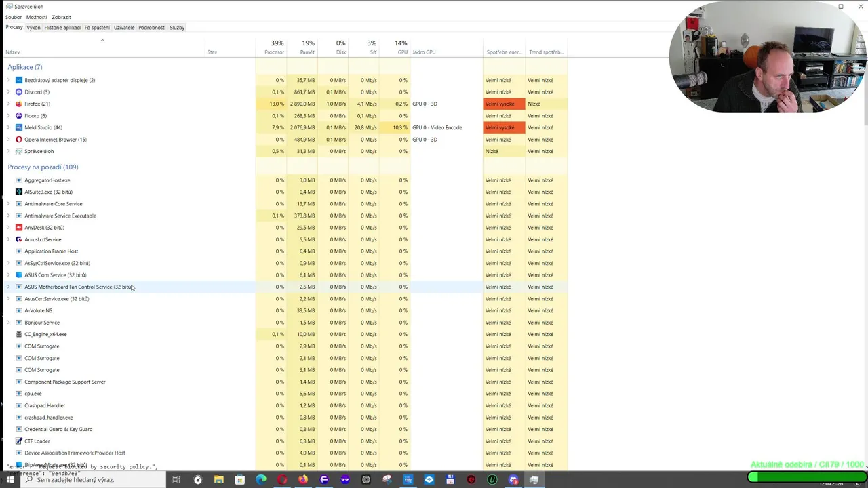This screenshot has height=488, width=868.
Task: Click the Bezdrátový adaptér displeje icon
Action: (x=19, y=80)
